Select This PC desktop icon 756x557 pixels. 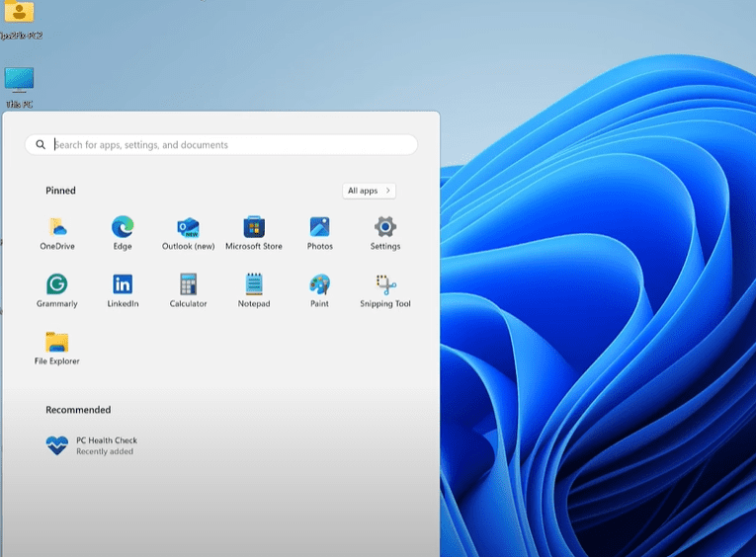[x=20, y=88]
